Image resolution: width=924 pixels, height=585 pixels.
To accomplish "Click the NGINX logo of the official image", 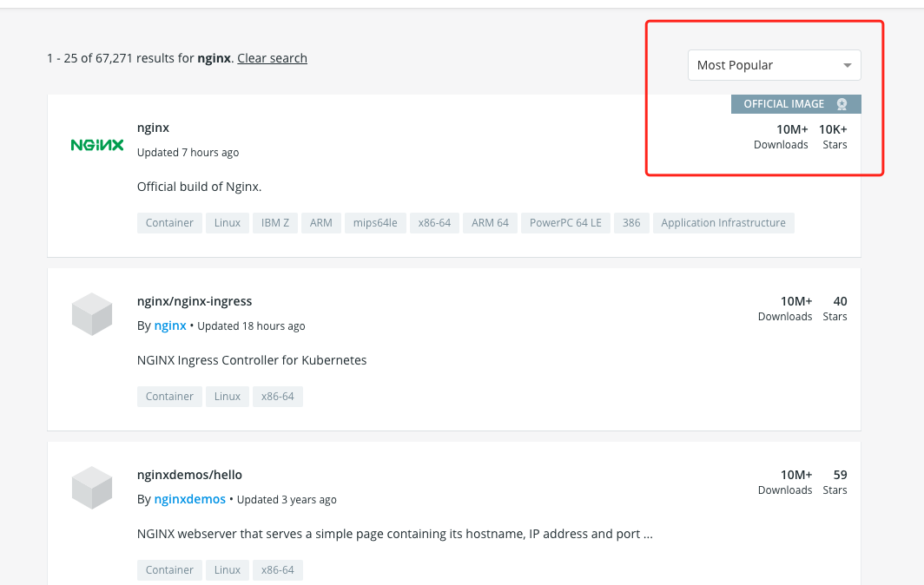I will (x=97, y=145).
